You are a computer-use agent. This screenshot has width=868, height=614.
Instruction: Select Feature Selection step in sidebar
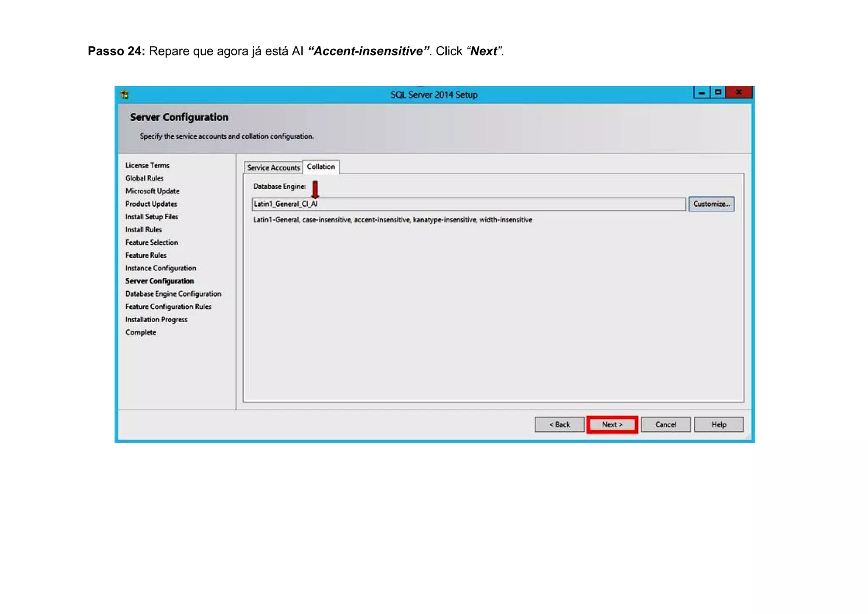(151, 242)
